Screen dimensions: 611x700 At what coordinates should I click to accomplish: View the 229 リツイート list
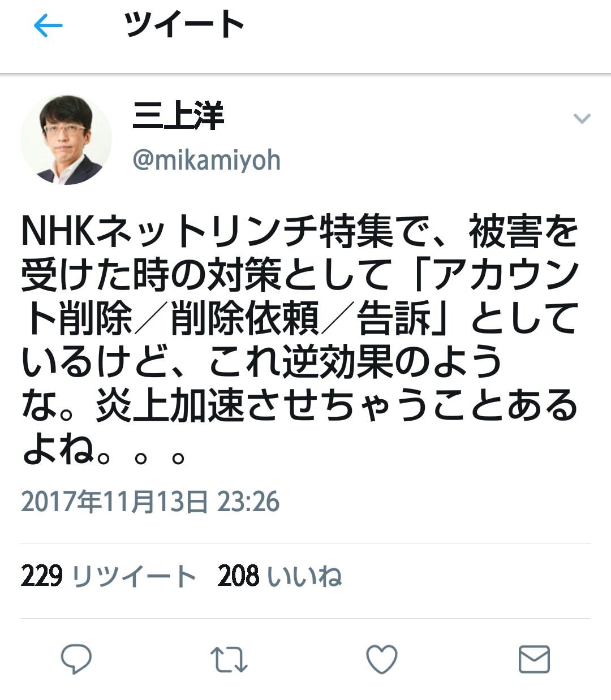coord(109,577)
